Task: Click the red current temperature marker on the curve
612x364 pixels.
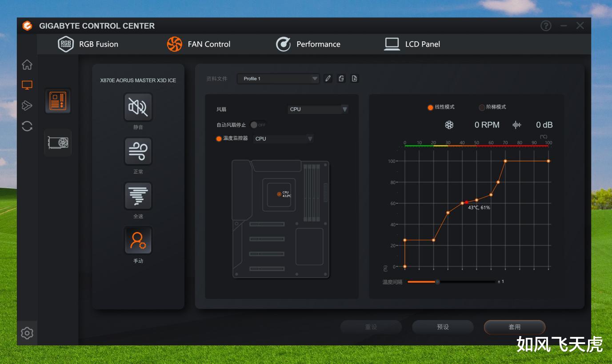Action: click(x=466, y=202)
